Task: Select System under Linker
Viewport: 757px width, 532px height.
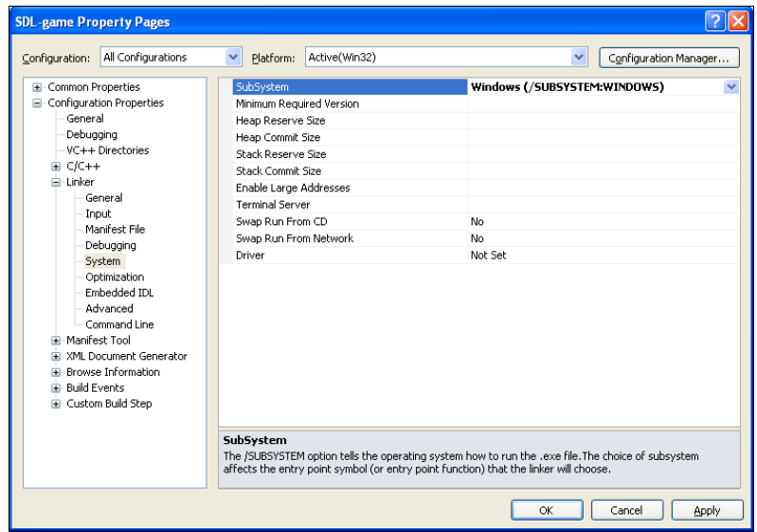Action: (x=103, y=261)
